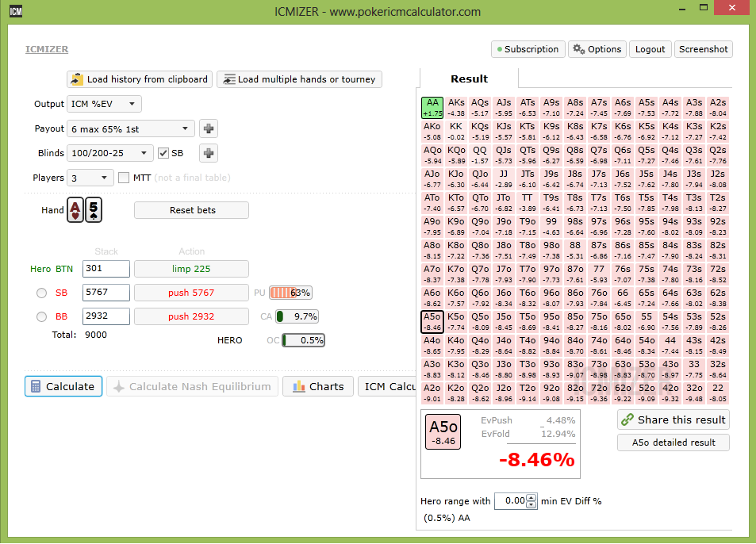Select the A2o cell in hand grid
The image size is (756, 544).
[432, 393]
